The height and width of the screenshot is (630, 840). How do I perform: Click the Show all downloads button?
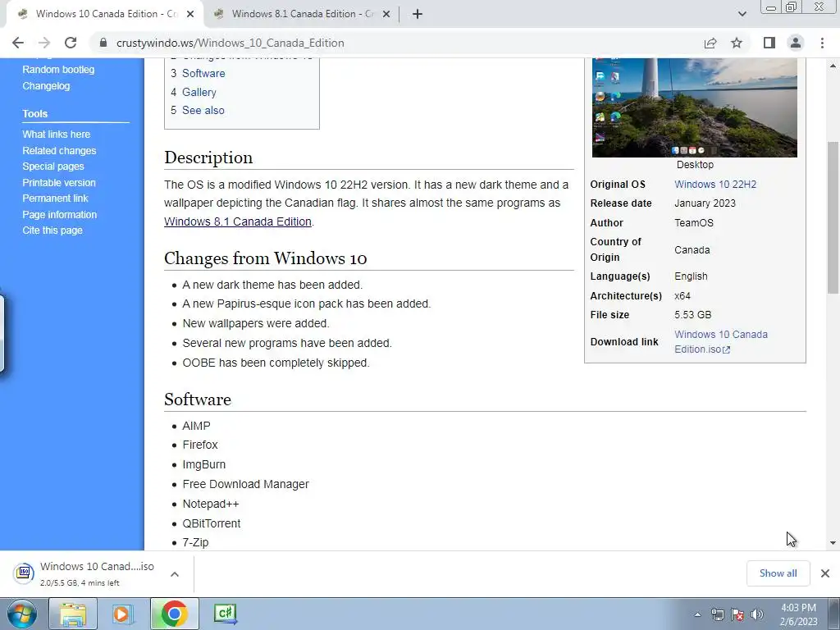(778, 573)
